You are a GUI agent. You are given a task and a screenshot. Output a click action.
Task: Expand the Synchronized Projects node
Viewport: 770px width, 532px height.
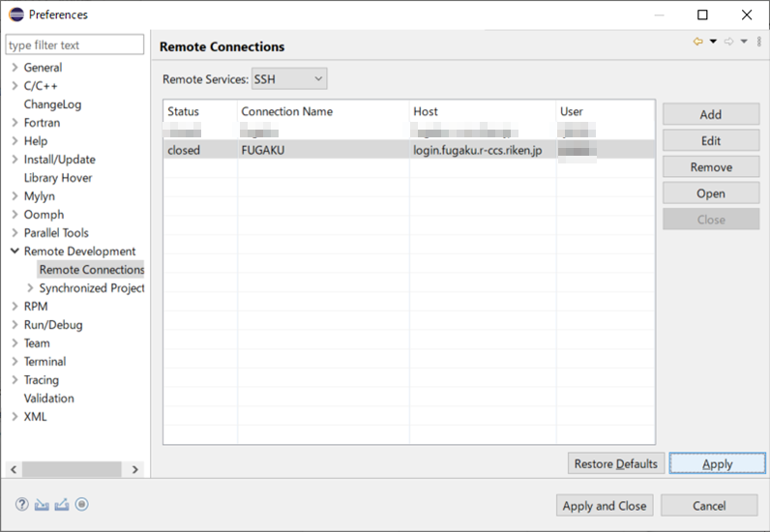coord(30,288)
